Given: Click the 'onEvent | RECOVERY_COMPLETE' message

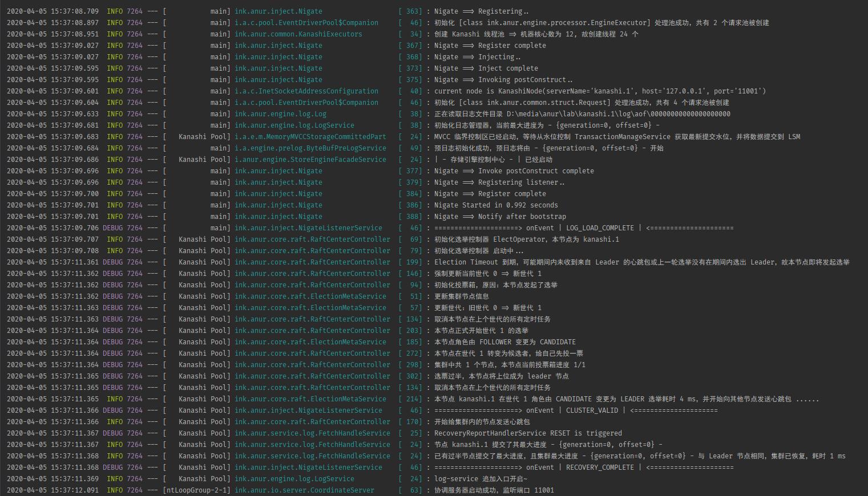Looking at the screenshot, I should pyautogui.click(x=584, y=467).
